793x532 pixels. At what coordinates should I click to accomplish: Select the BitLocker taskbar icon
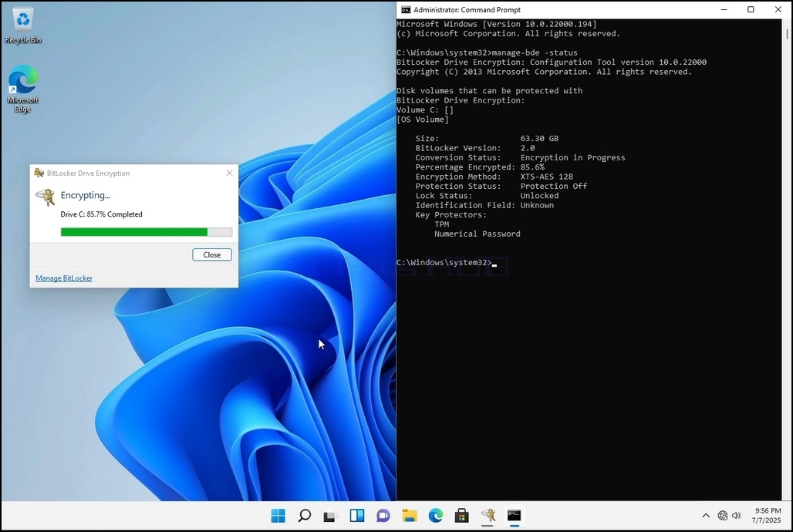click(488, 515)
